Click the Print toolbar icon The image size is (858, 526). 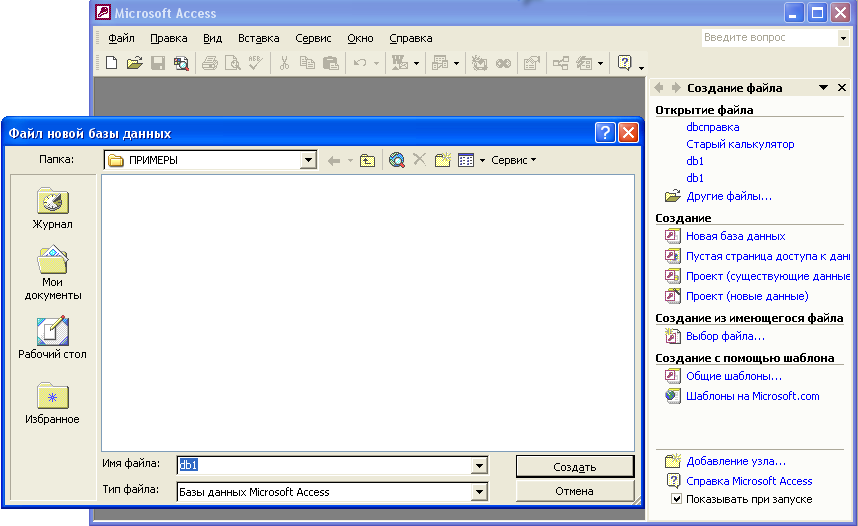[210, 63]
